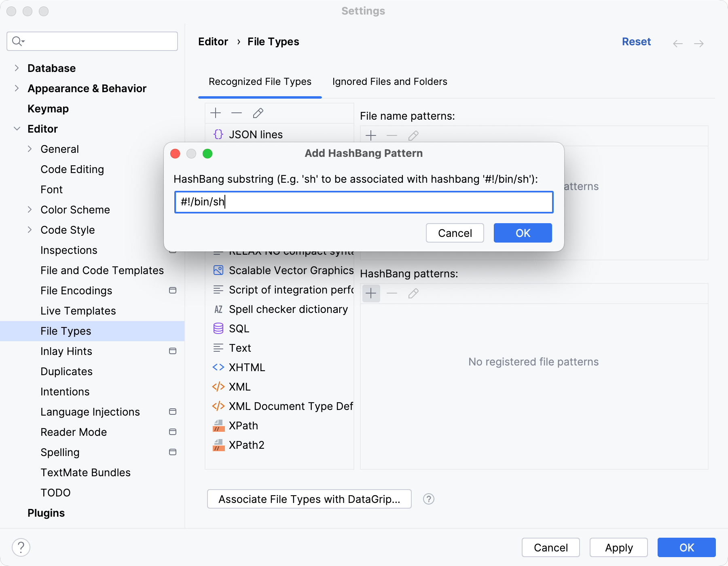Expand the Color Scheme node
Screen dimensions: 728x566
tap(30, 210)
